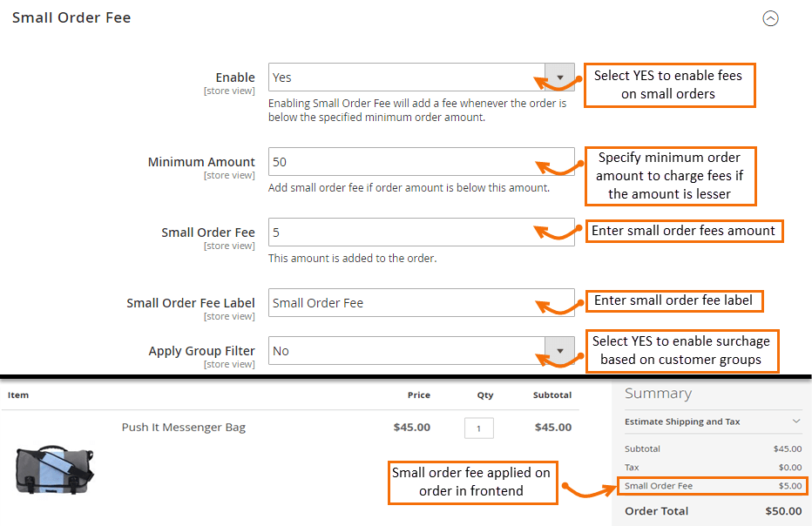Viewport: 812px width, 526px height.
Task: Click the Push It Messenger Bag product name
Action: tap(183, 428)
